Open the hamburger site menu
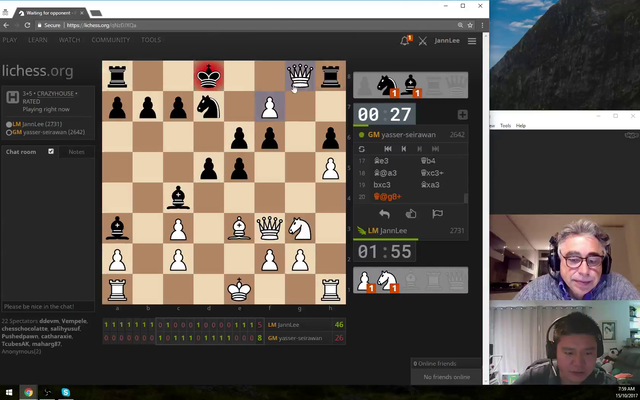The height and width of the screenshot is (400, 640). (x=472, y=41)
